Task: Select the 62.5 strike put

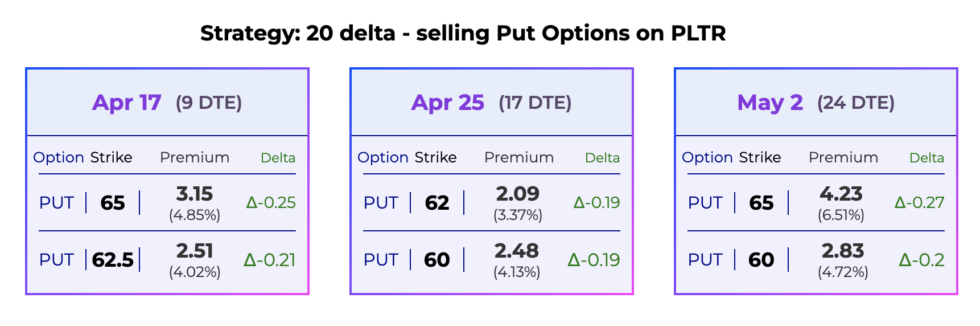Action: pyautogui.click(x=113, y=260)
